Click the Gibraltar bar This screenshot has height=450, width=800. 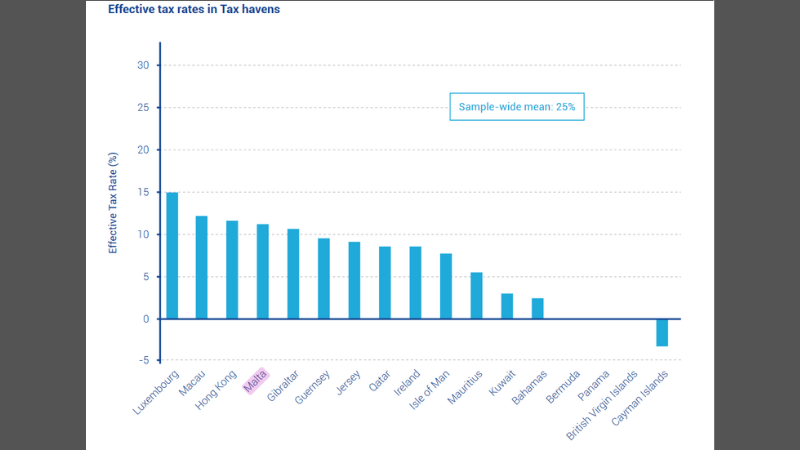pos(293,273)
